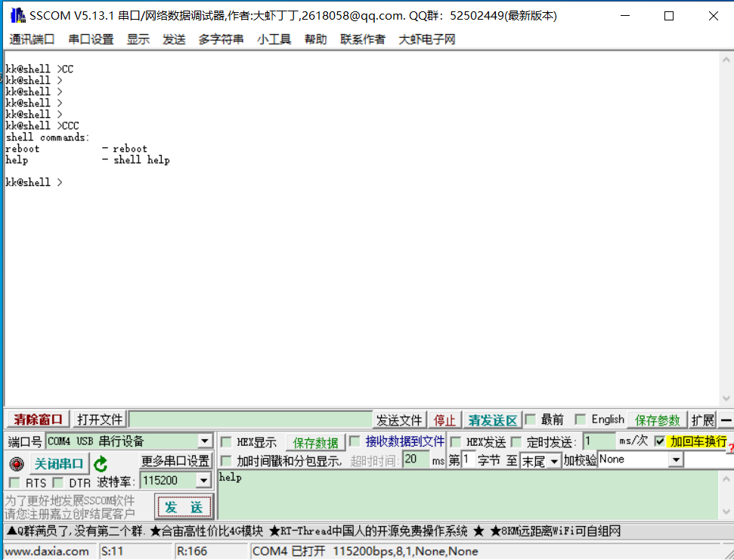Image resolution: width=734 pixels, height=560 pixels.
Task: Click the 扩展 button
Action: [703, 420]
